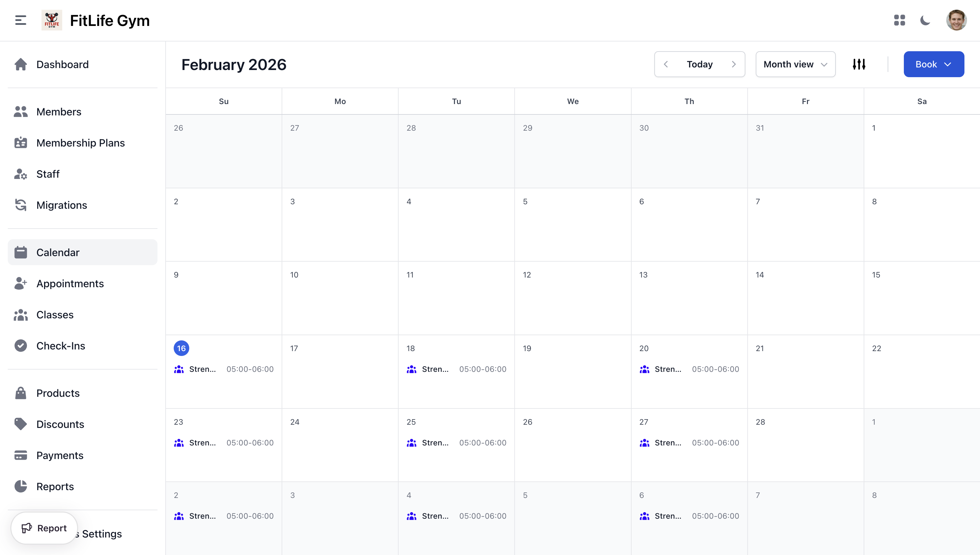Toggle dark mode with the moon icon

coord(925,20)
